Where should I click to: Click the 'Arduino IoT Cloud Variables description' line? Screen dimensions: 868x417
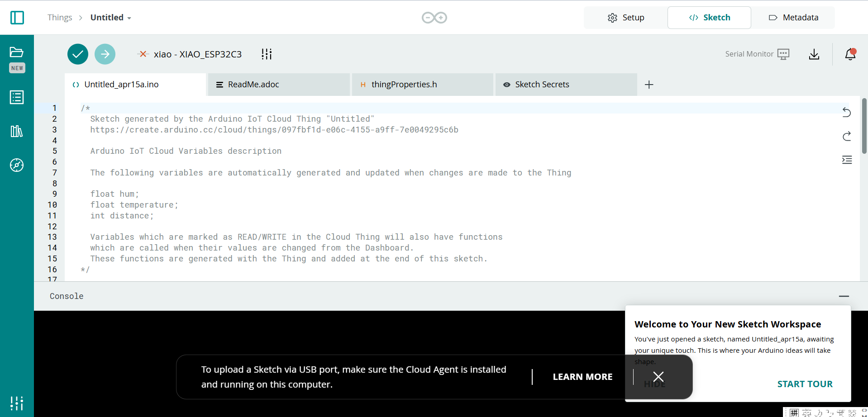[186, 151]
